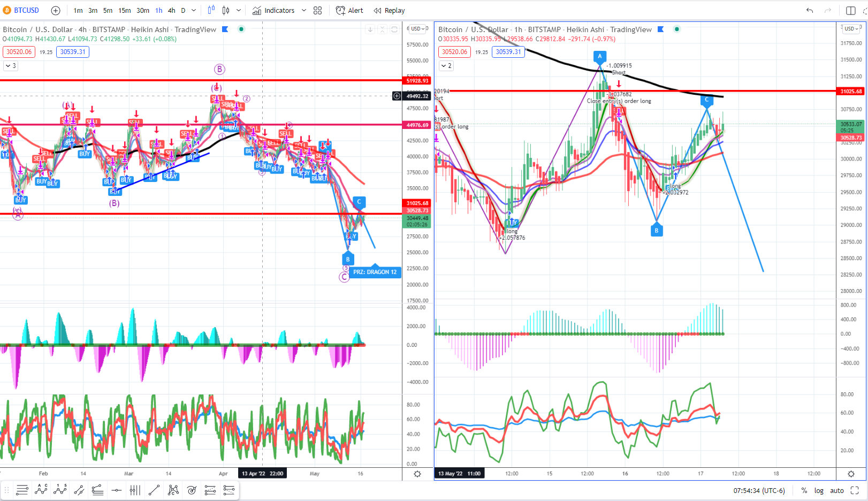
Task: Switch to the 4h timeframe
Action: pyautogui.click(x=171, y=10)
